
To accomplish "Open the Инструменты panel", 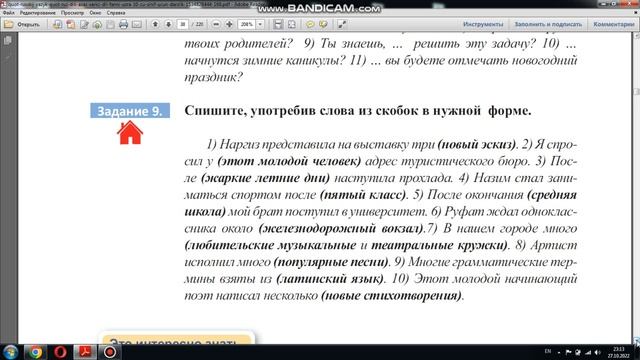I will [483, 24].
